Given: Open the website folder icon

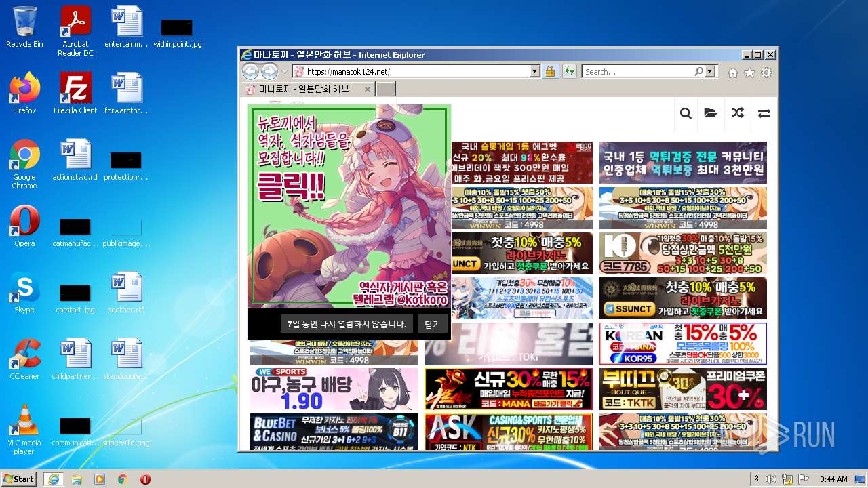Looking at the screenshot, I should pos(711,113).
